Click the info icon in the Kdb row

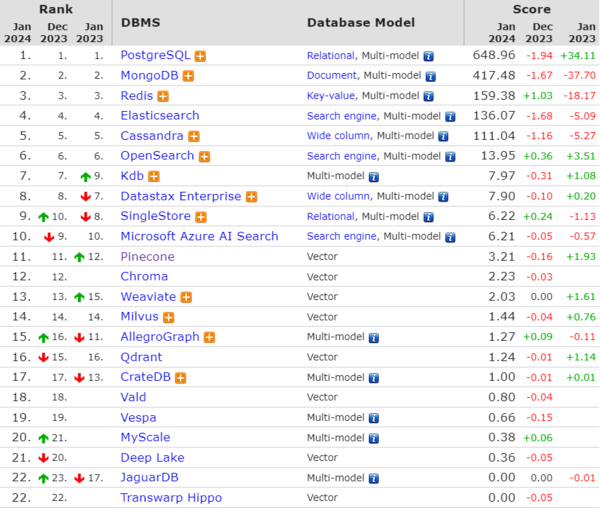(x=374, y=177)
